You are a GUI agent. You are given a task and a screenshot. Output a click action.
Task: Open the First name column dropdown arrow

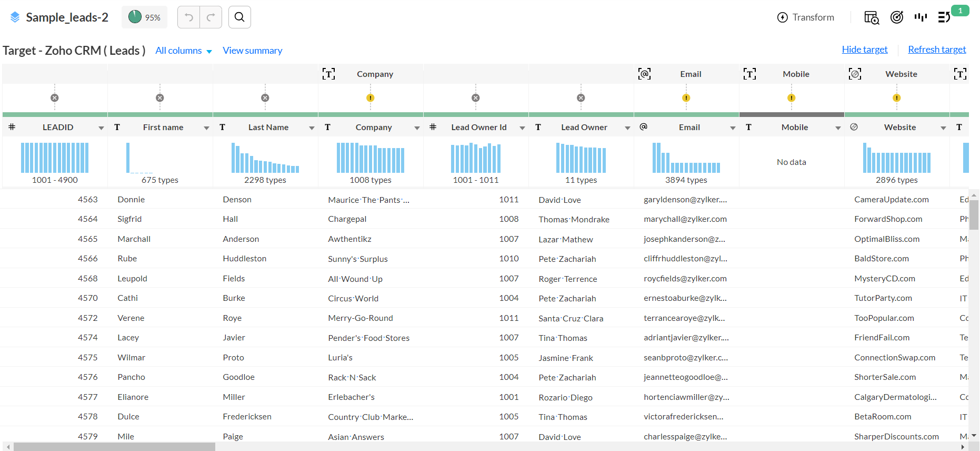point(206,128)
